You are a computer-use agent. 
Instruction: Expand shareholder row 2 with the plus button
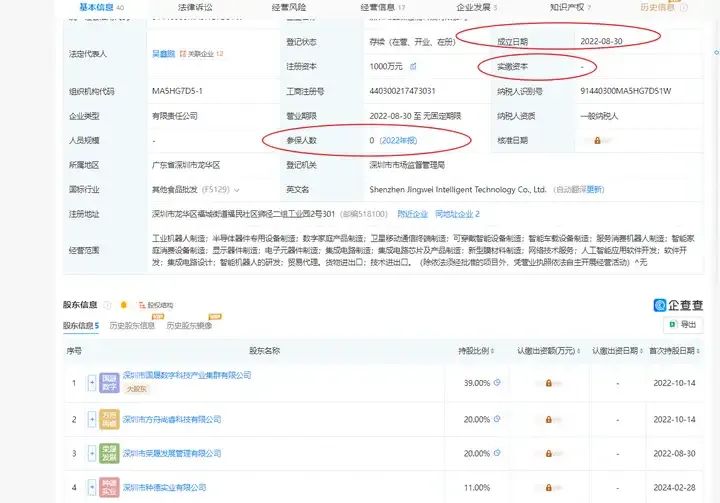coord(92,419)
